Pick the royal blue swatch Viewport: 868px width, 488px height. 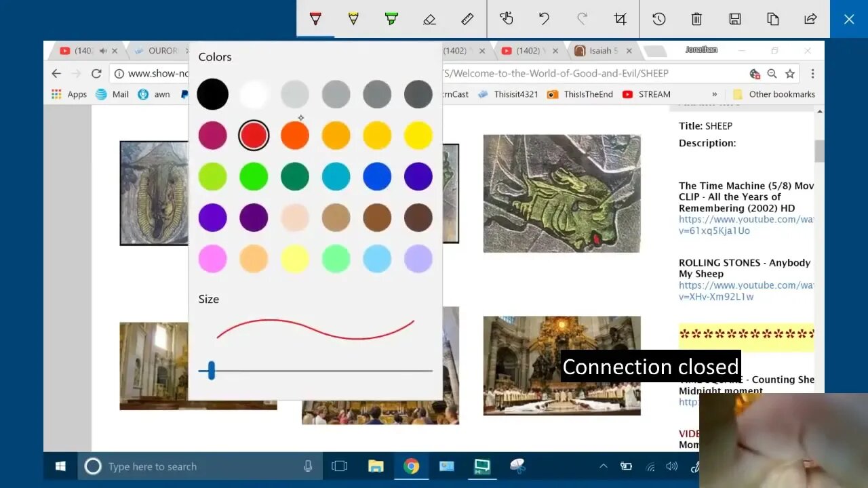tap(377, 176)
